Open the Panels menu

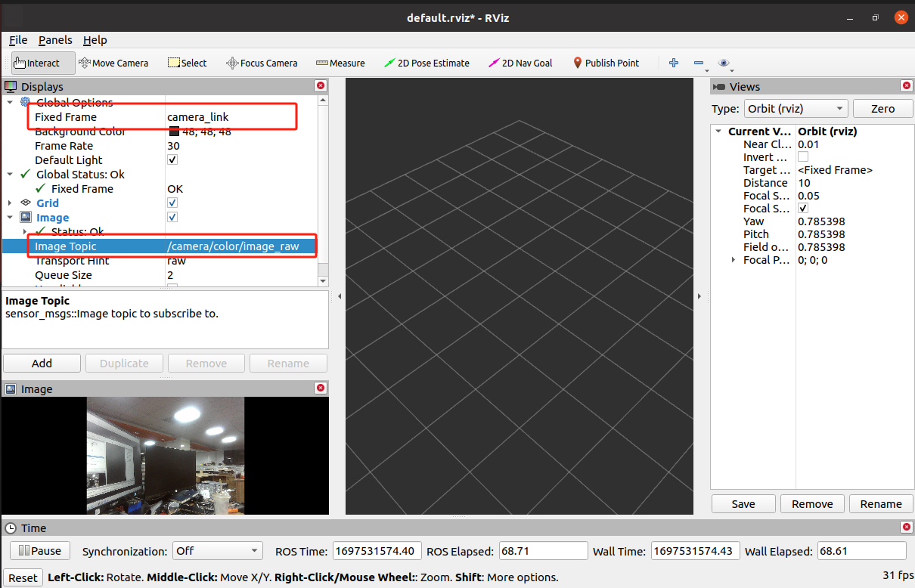[55, 40]
